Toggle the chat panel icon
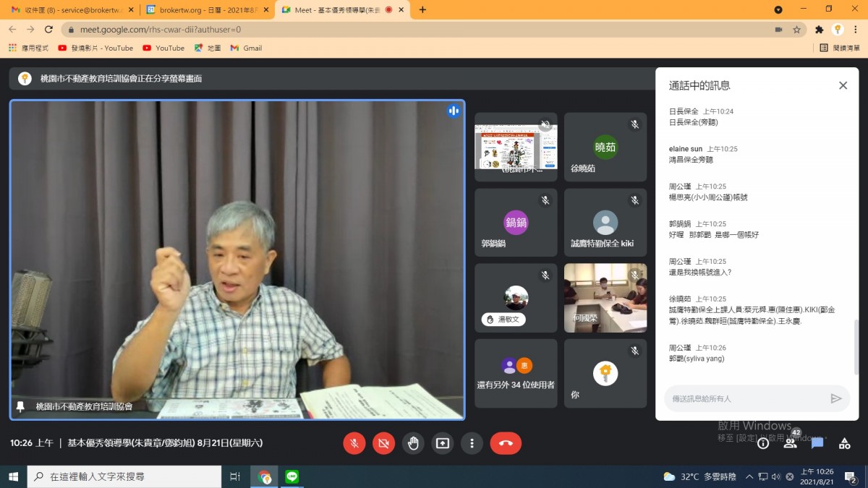This screenshot has height=488, width=868. (817, 443)
